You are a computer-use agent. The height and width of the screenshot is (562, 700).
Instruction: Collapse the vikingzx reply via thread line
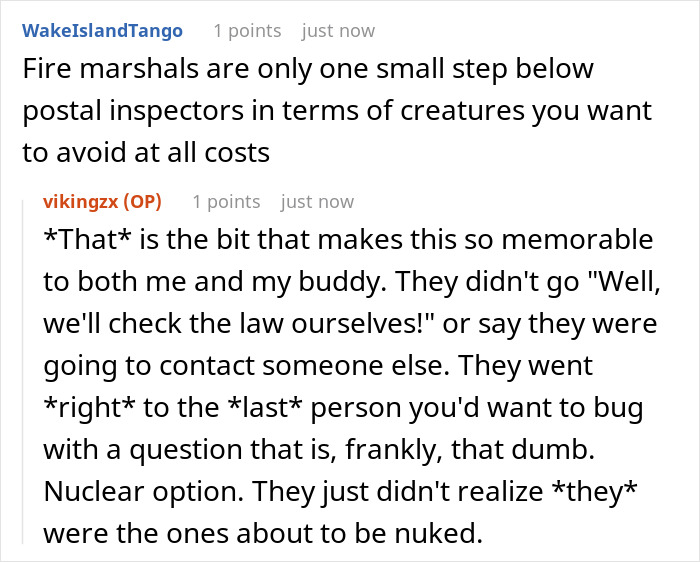click(23, 372)
